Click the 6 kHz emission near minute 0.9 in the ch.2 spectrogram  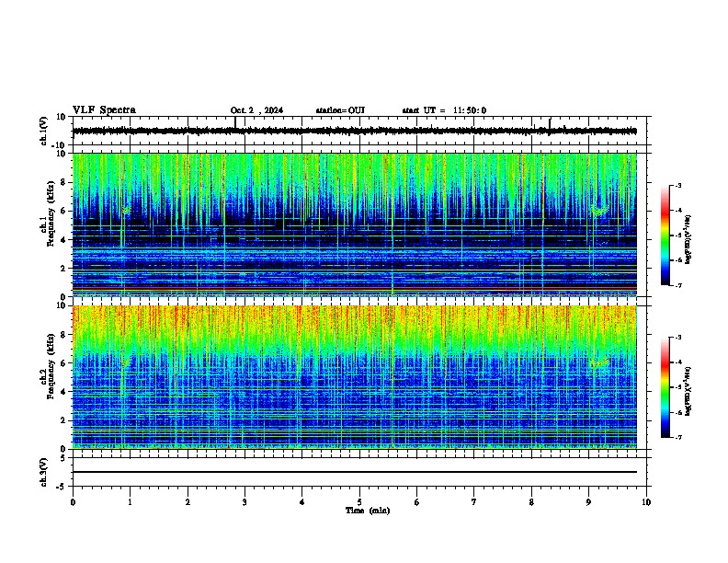coord(125,362)
